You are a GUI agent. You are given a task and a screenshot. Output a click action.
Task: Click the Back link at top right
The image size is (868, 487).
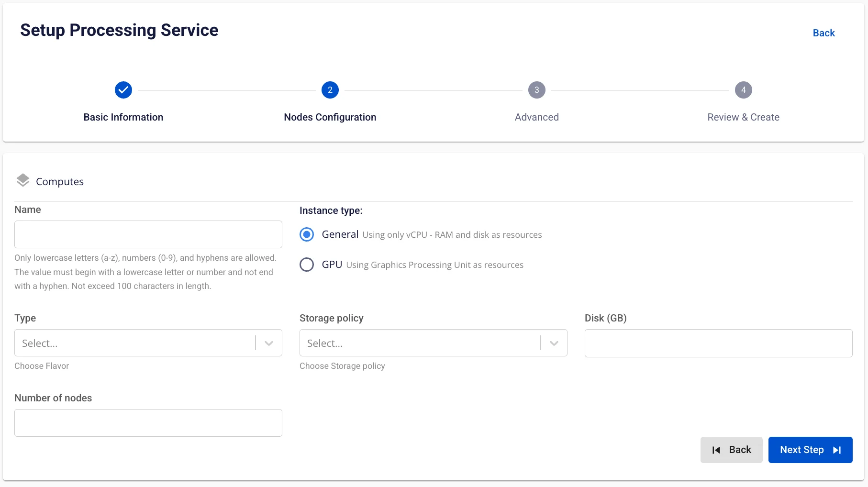pos(823,33)
